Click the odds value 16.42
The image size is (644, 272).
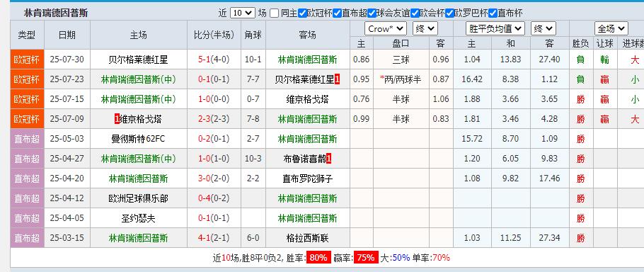click(472, 79)
